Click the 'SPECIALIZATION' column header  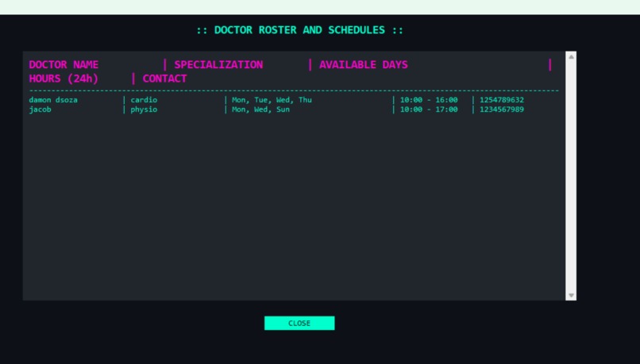(x=218, y=65)
